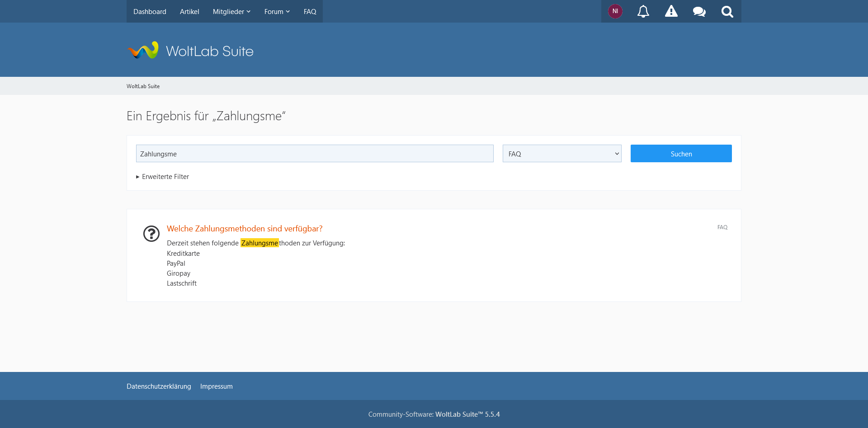Open the notifications bell icon

pyautogui.click(x=643, y=11)
